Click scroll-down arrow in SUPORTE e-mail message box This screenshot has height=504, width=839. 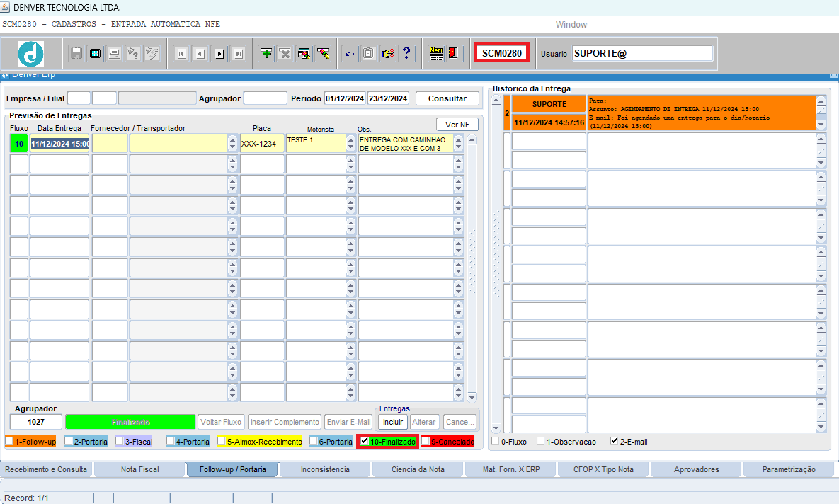click(x=821, y=125)
